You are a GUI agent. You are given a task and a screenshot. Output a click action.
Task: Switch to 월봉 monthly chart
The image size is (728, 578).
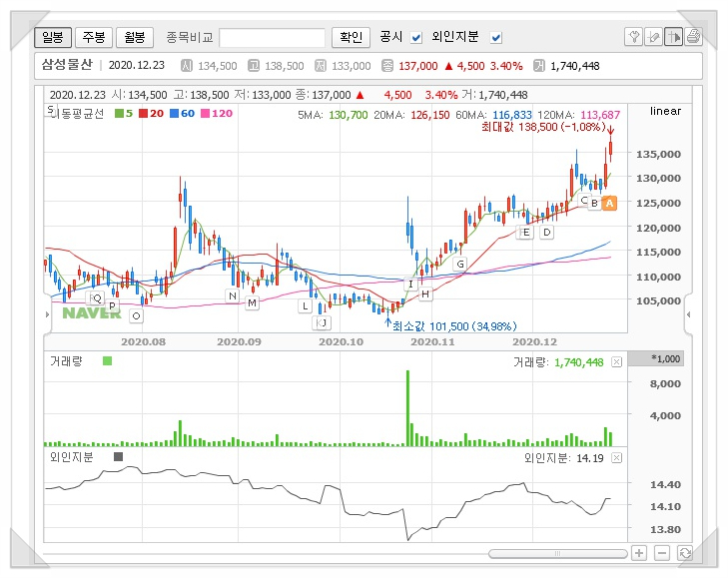coord(135,37)
